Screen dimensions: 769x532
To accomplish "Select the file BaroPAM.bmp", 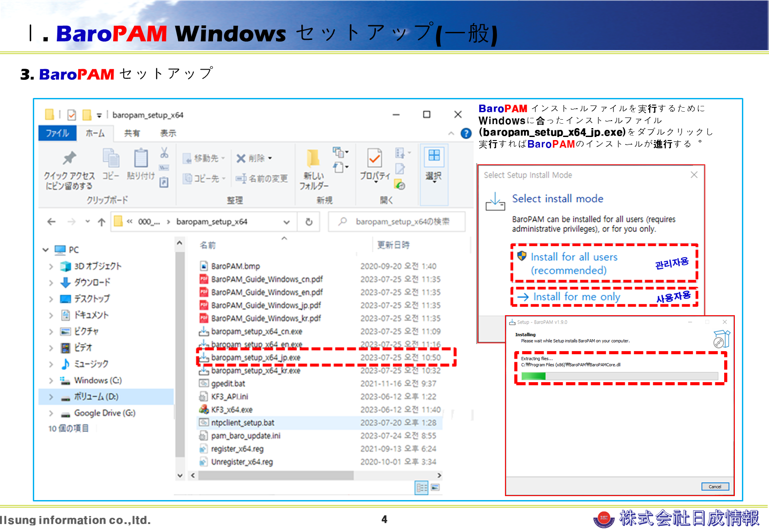I will [x=230, y=266].
